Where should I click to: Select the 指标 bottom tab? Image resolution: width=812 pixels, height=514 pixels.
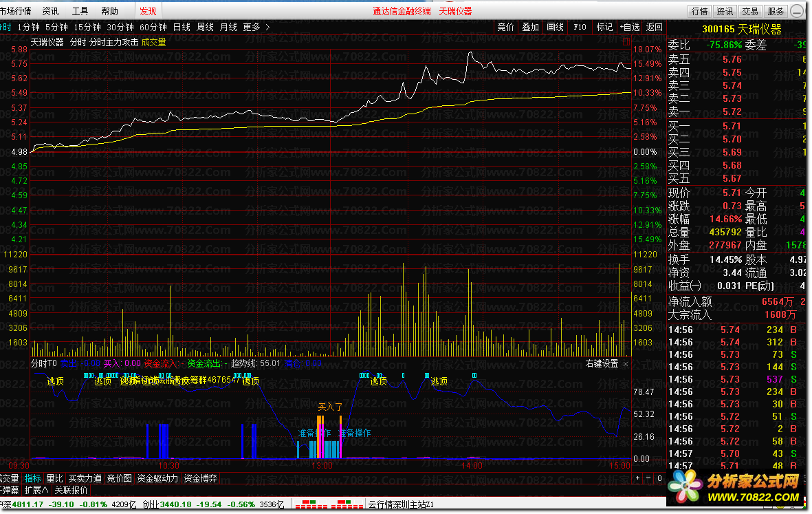pyautogui.click(x=32, y=478)
